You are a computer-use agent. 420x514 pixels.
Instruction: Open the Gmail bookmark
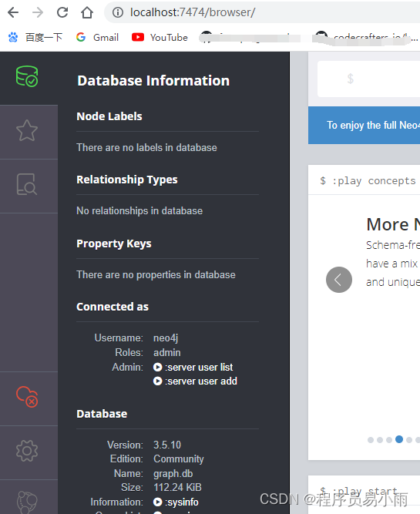[97, 37]
